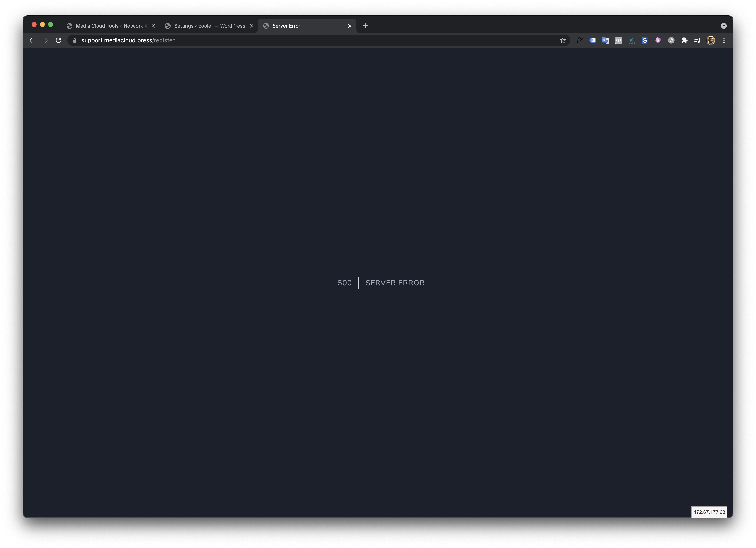Click the blue S extension icon
756x548 pixels.
(x=645, y=40)
